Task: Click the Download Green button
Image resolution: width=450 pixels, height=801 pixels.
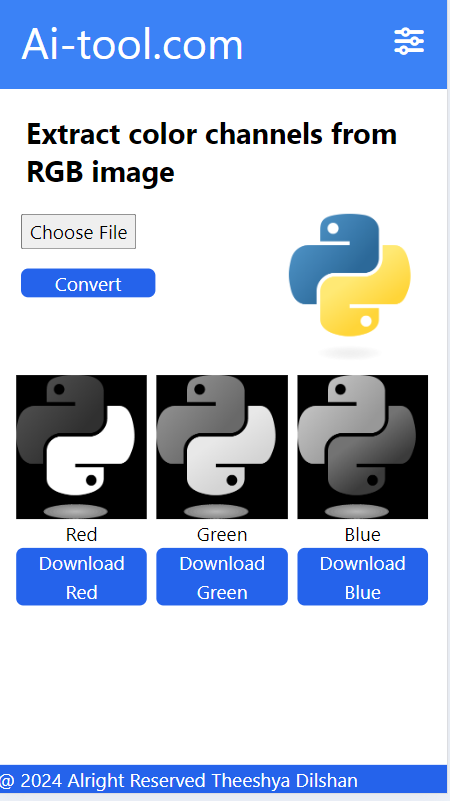Action: click(x=222, y=577)
